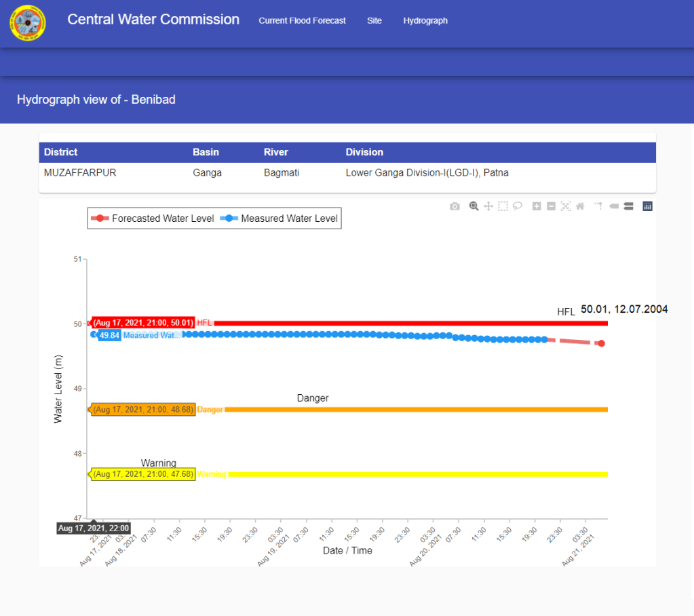Toggle spike lines in chart toolbar
Viewport: 694px width, 616px height.
click(x=599, y=206)
